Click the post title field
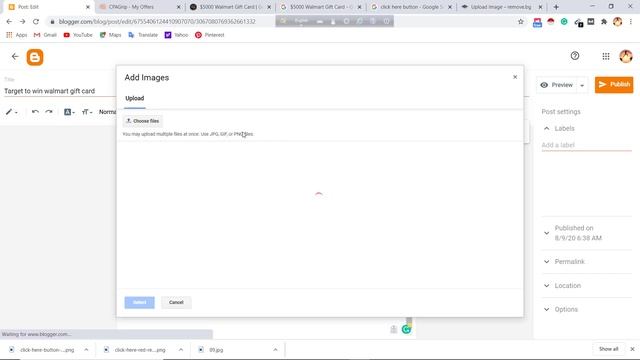Viewport: 640px width, 360px height. tap(60, 91)
